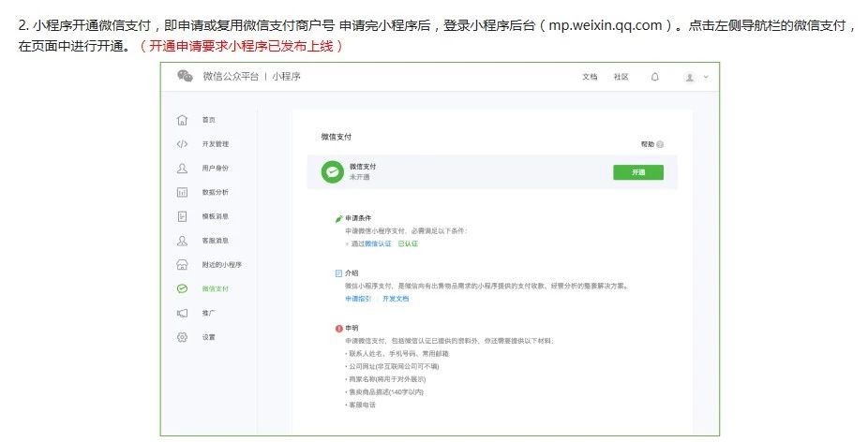Click the line 商家名称(将用于对外展示)
Screen dimensions: 868x442
pyautogui.click(x=387, y=379)
